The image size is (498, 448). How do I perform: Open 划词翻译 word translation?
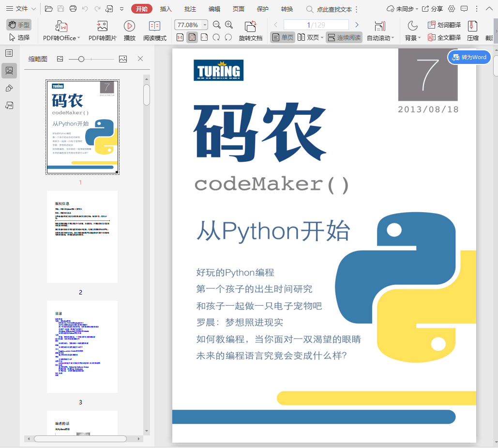[x=444, y=25]
